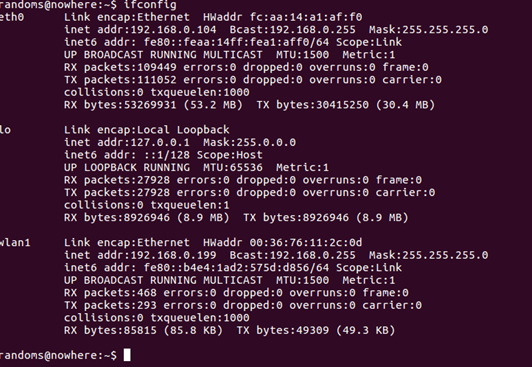Click the wlan1 interface name
This screenshot has width=532, height=367.
coord(15,243)
